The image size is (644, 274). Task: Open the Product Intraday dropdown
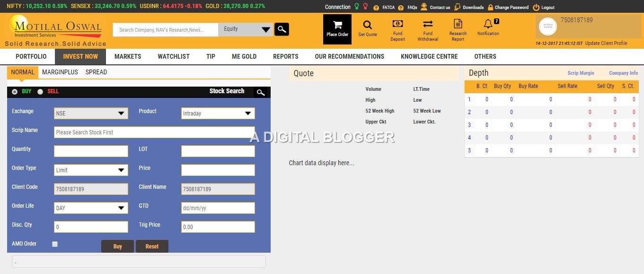point(218,114)
